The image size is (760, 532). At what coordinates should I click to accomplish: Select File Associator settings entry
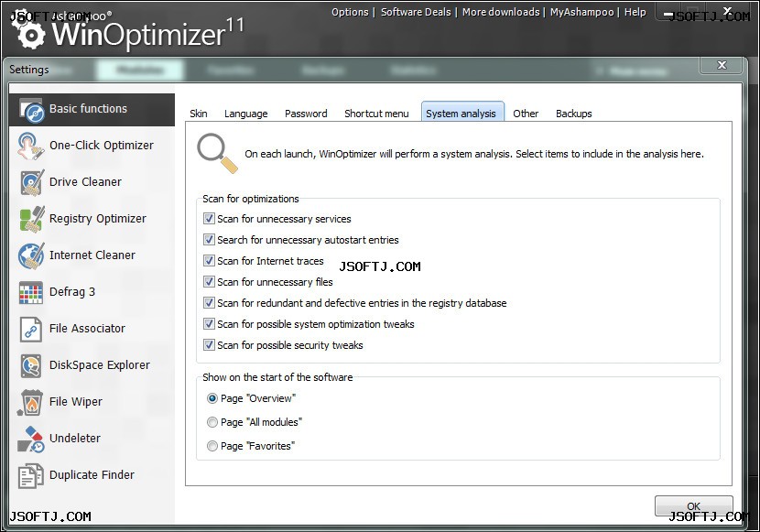click(92, 329)
